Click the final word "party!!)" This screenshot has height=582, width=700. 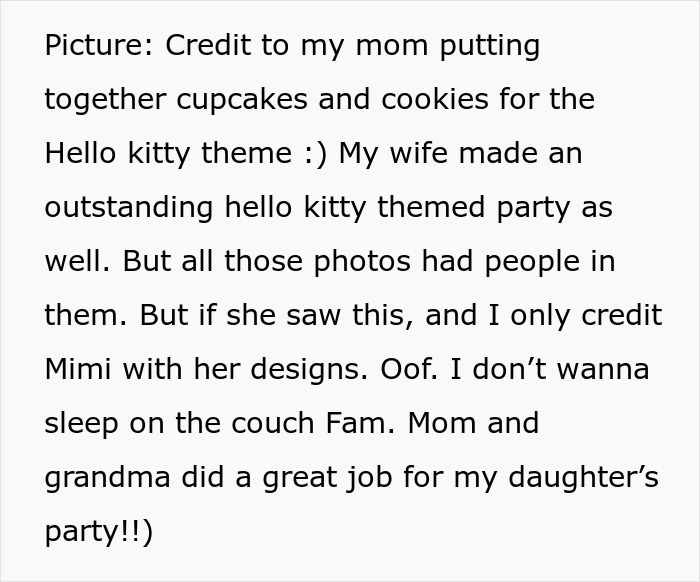click(x=98, y=532)
